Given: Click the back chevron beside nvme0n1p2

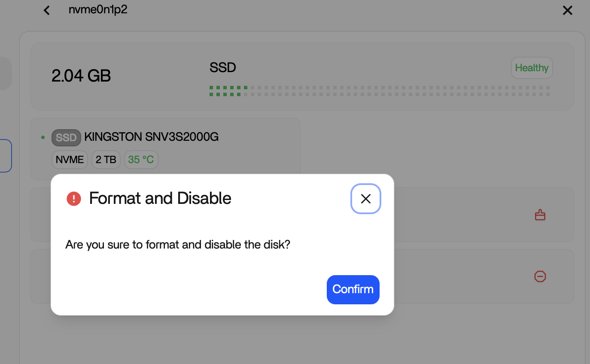Looking at the screenshot, I should click(x=47, y=10).
